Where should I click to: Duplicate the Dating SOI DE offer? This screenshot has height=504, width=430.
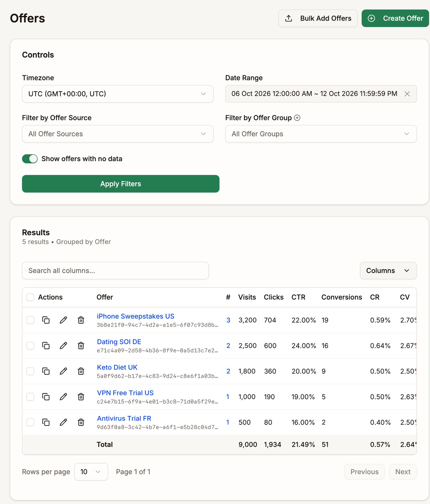(x=46, y=345)
